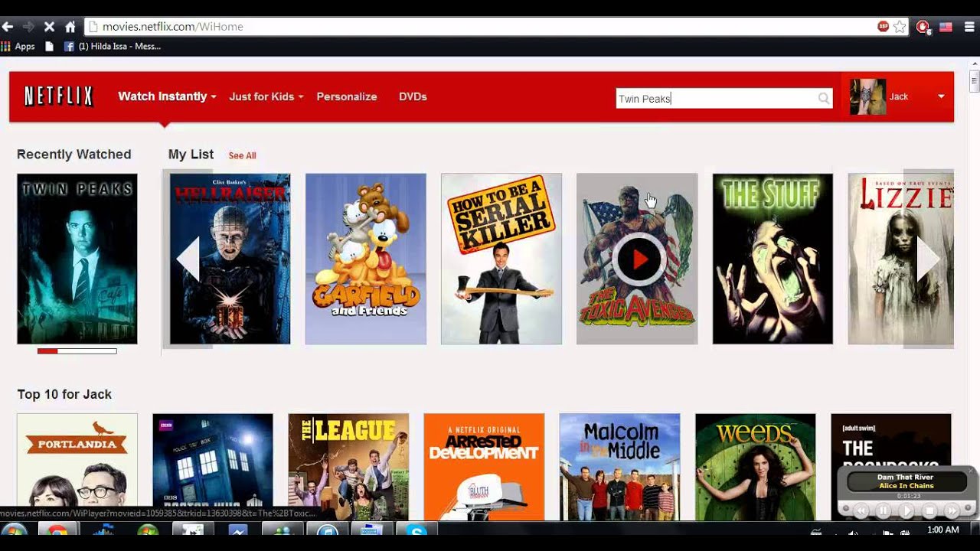Click the My List heading
This screenshot has height=551, width=980.
(191, 155)
